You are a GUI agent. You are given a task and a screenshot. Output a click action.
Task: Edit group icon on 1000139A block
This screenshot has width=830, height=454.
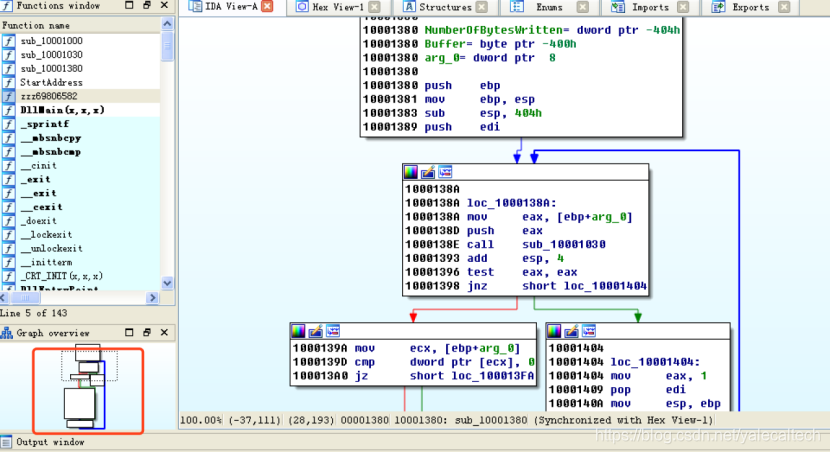coord(315,331)
